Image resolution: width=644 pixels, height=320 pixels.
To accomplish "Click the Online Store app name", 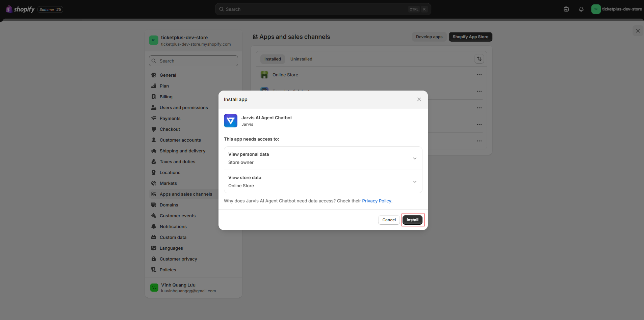I will tap(285, 75).
